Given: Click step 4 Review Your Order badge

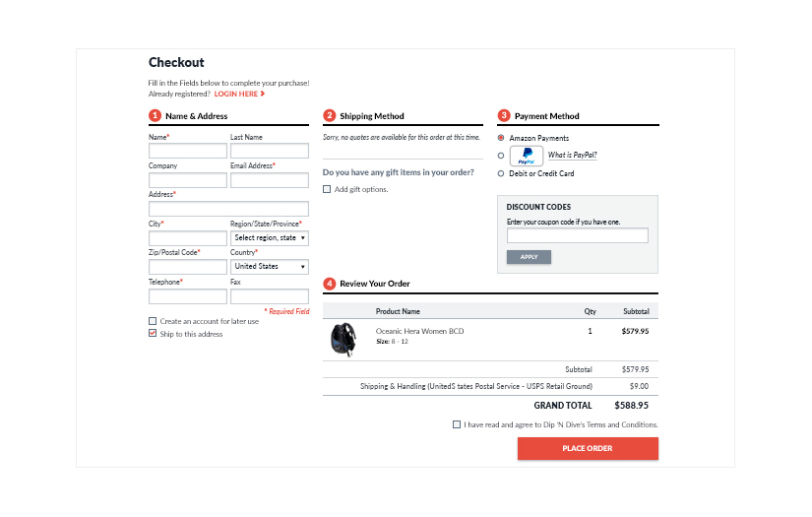Looking at the screenshot, I should tap(330, 284).
